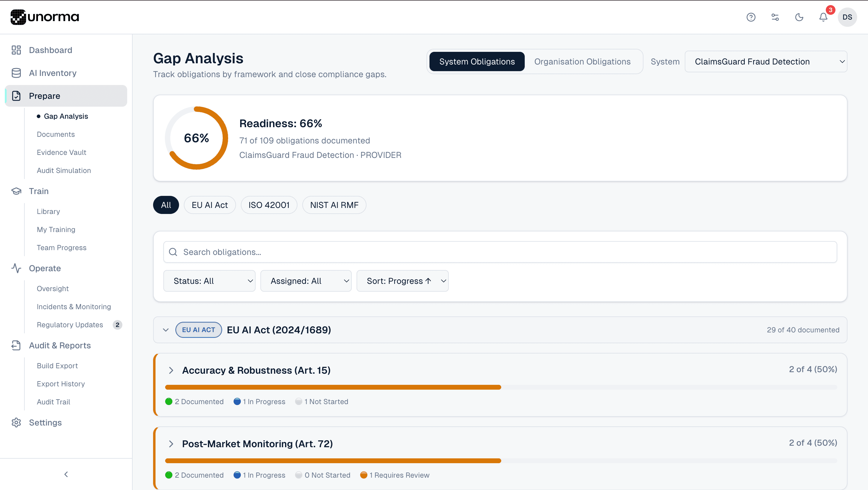Open the Prepare menu item

[x=66, y=96]
